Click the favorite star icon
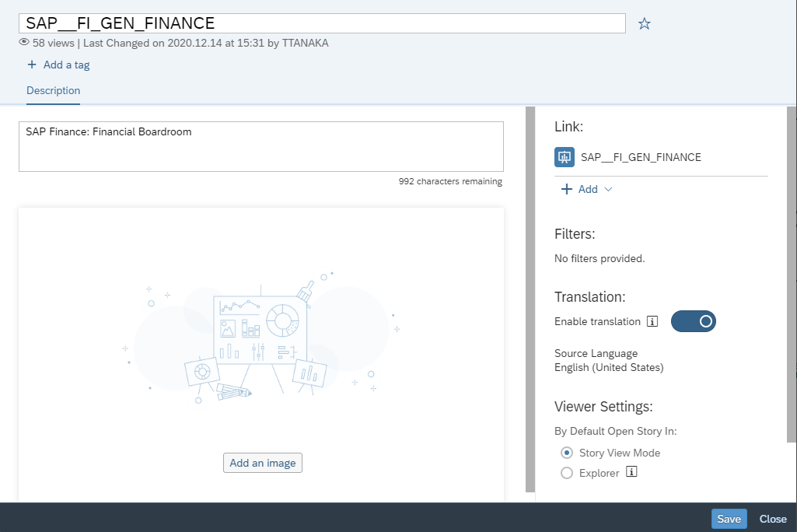The image size is (797, 532). (644, 23)
